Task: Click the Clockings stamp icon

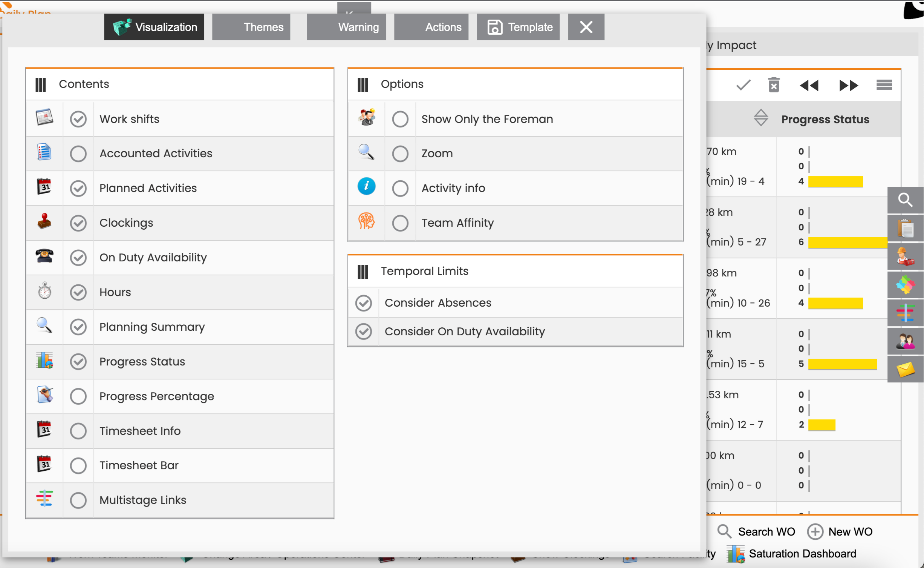Action: coord(44,222)
